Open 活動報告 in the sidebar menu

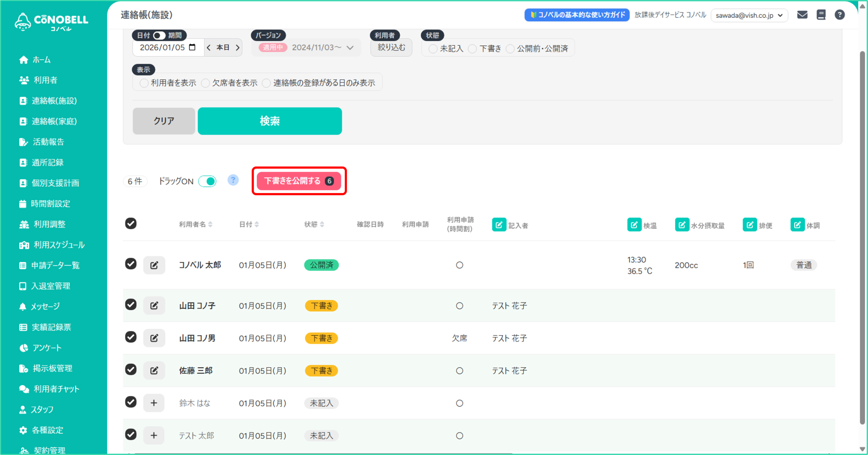pyautogui.click(x=48, y=142)
